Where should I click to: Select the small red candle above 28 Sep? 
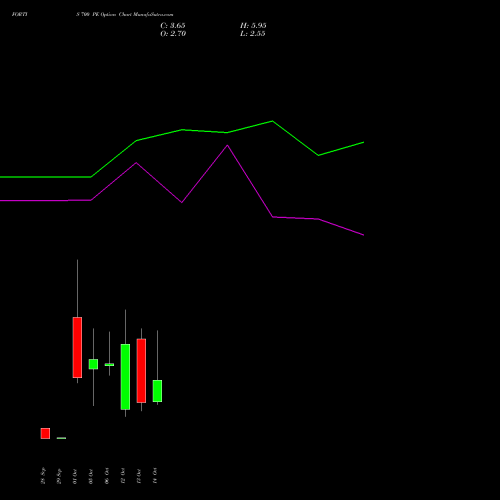pyautogui.click(x=45, y=433)
